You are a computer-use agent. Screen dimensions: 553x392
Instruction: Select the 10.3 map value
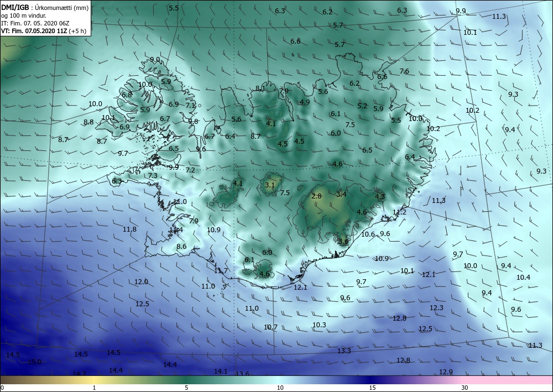tap(319, 325)
